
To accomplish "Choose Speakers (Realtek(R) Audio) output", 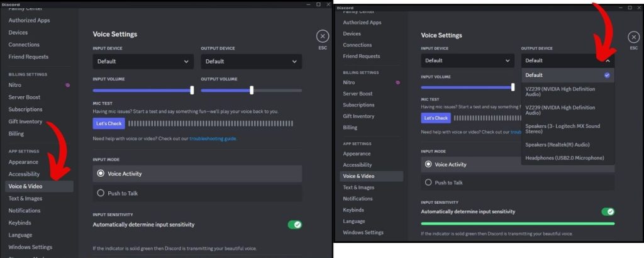I will (x=568, y=145).
